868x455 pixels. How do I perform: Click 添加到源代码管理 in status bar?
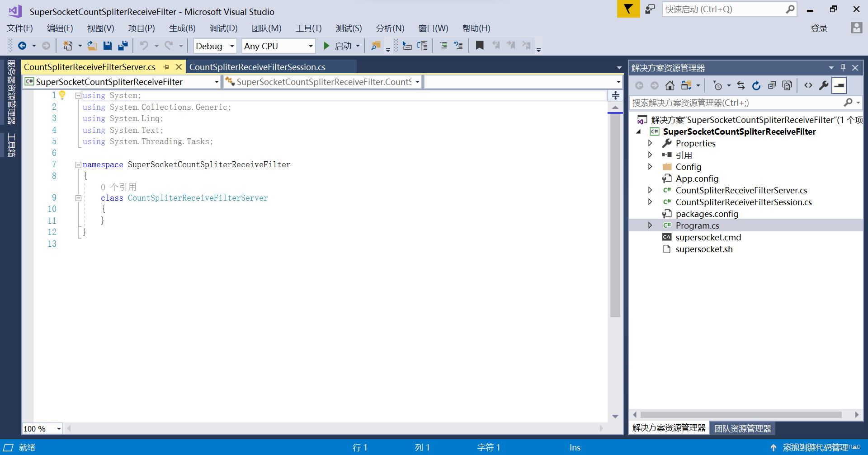[x=815, y=447]
